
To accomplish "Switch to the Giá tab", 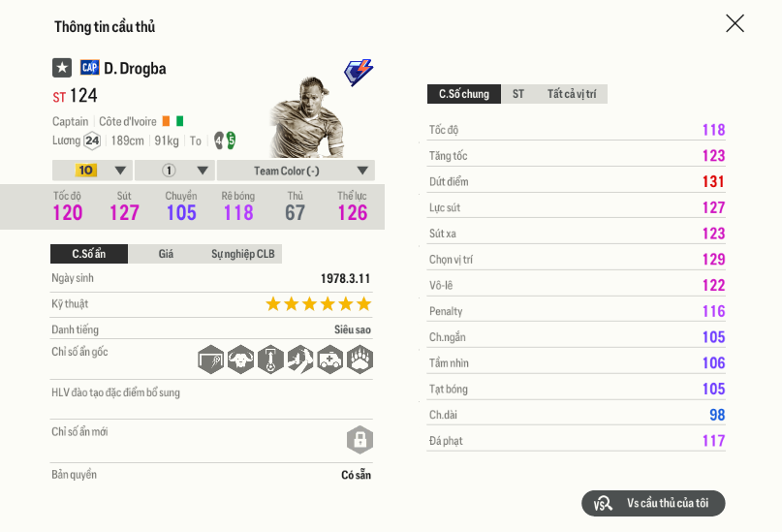I will (x=166, y=254).
